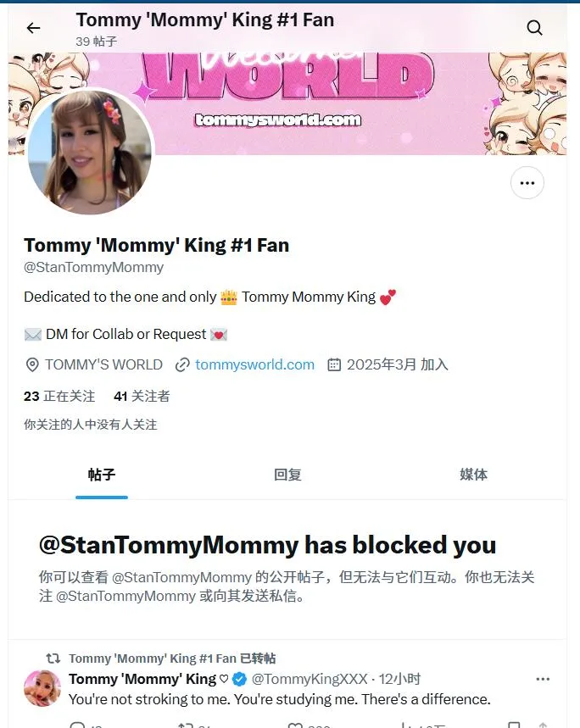Open the three-dot menu on the reposted tweet
Screen dimensions: 580x728
point(543,679)
